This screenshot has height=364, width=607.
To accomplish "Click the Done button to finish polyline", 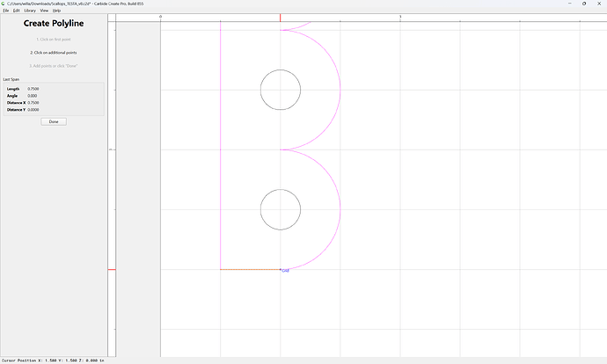I will 54,121.
